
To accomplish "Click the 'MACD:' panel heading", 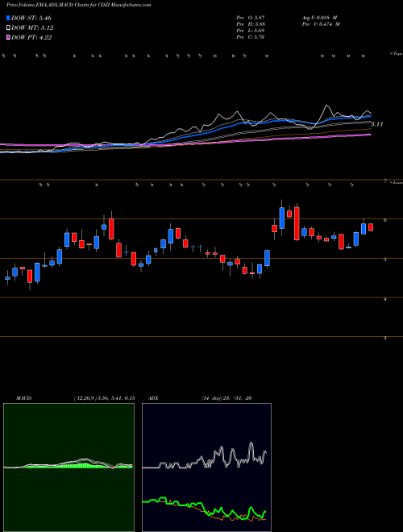I will [x=24, y=398].
